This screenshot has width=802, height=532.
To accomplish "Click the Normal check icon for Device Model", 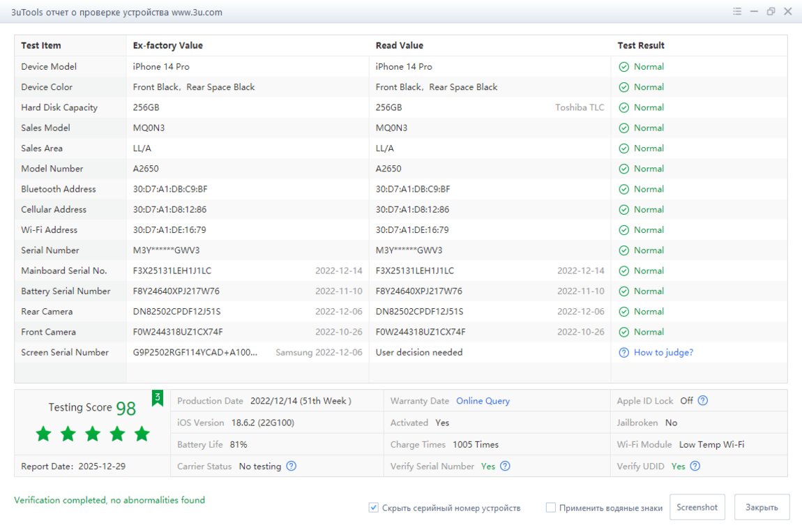I will pyautogui.click(x=624, y=67).
